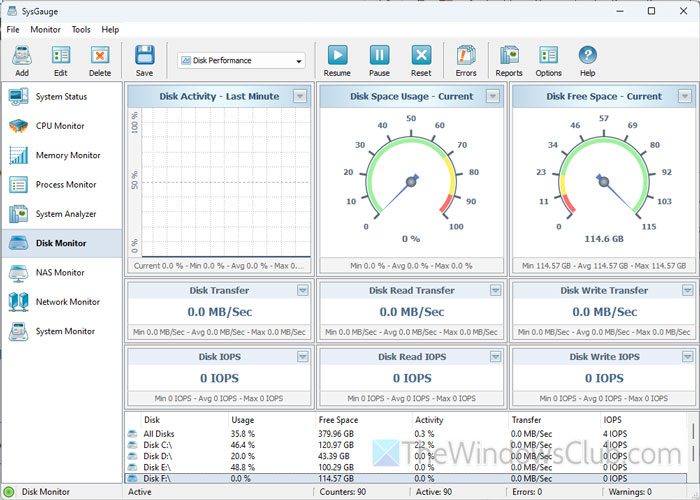Sort by the Usage column header
700x500 pixels.
(243, 420)
